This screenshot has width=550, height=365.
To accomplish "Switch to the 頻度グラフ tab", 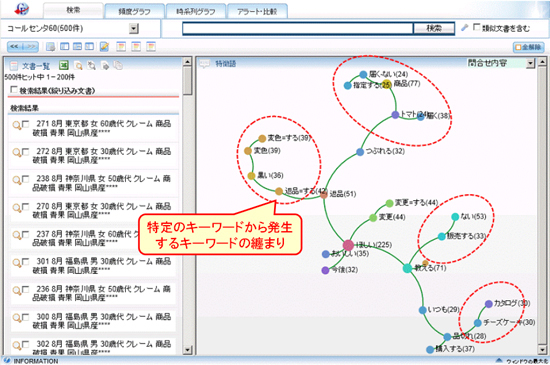I will point(134,11).
